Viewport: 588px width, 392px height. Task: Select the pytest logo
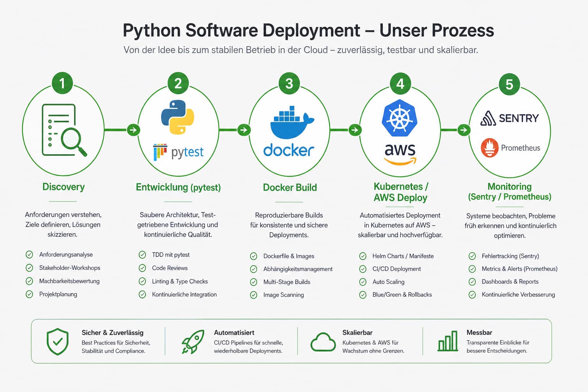(178, 152)
